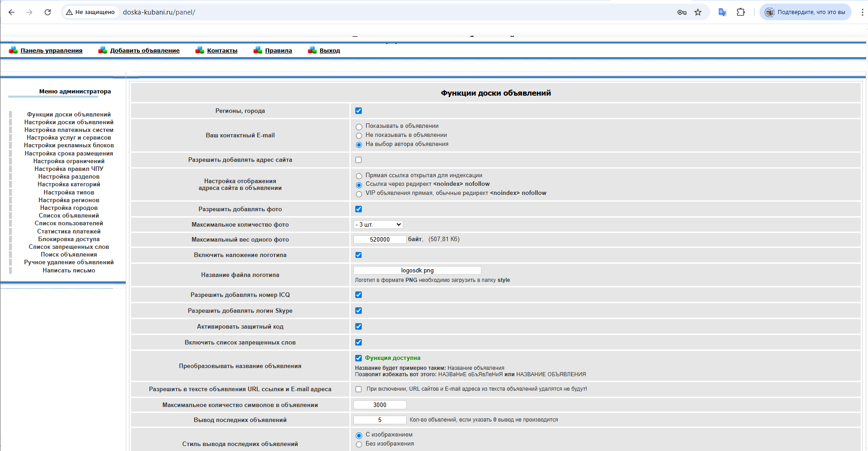Open the browser extensions puzzle icon
The image size is (868, 451).
tap(740, 12)
